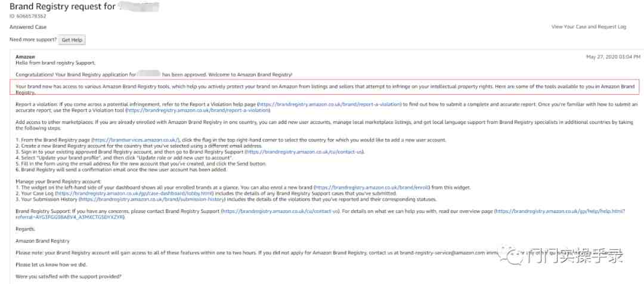Click the 'Amazon Brand Registry' signature
Viewport: 644px width, 284px height.
pyautogui.click(x=43, y=241)
